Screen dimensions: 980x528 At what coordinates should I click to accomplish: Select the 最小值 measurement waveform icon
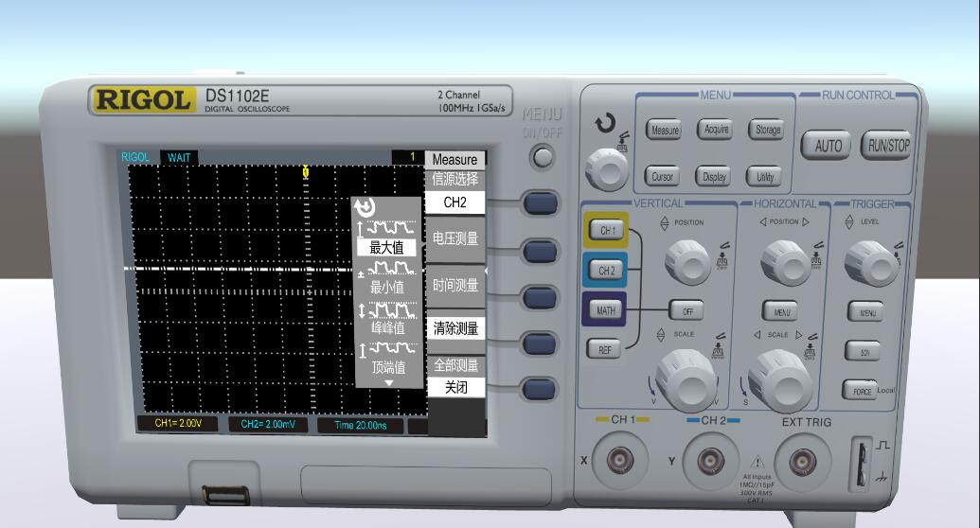387,270
